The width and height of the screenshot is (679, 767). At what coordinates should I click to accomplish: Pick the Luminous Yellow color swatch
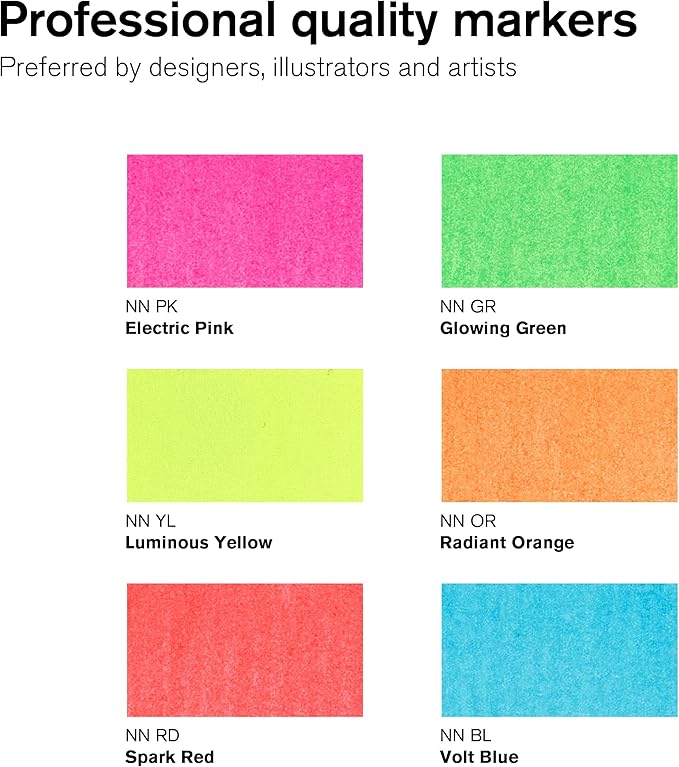(x=244, y=435)
